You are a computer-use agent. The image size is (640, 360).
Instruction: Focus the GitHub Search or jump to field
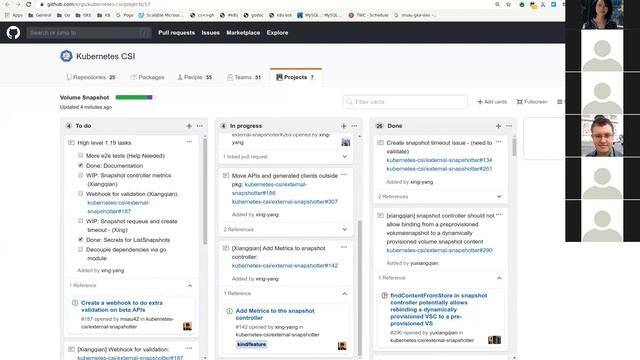(89, 33)
